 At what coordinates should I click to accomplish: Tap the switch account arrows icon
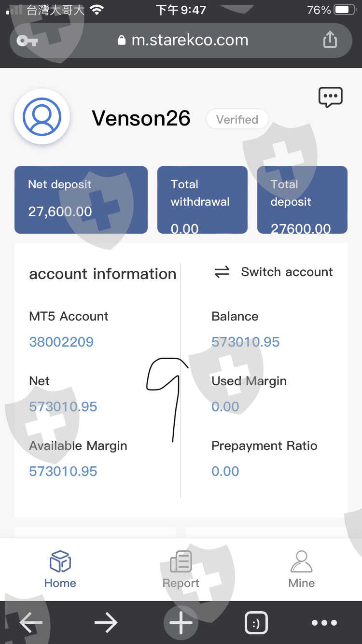point(222,272)
